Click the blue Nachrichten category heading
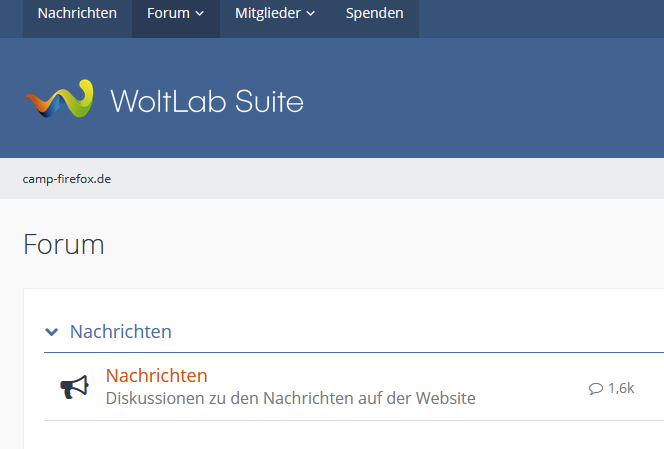Image resolution: width=664 pixels, height=449 pixels. click(120, 331)
